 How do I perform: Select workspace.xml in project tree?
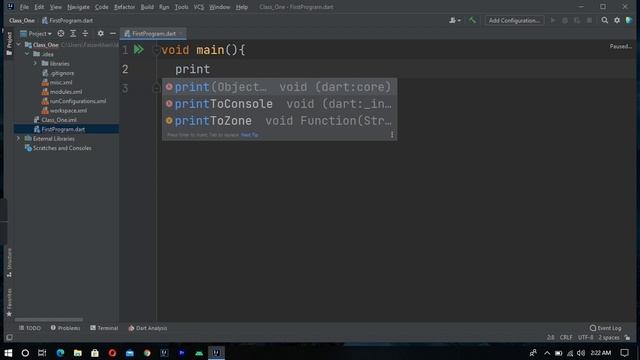(x=68, y=110)
